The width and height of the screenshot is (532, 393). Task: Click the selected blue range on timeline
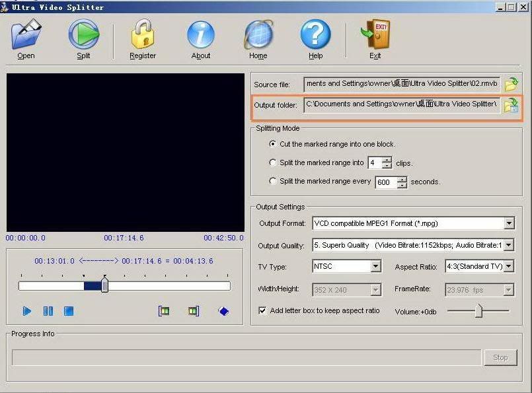pyautogui.click(x=93, y=286)
